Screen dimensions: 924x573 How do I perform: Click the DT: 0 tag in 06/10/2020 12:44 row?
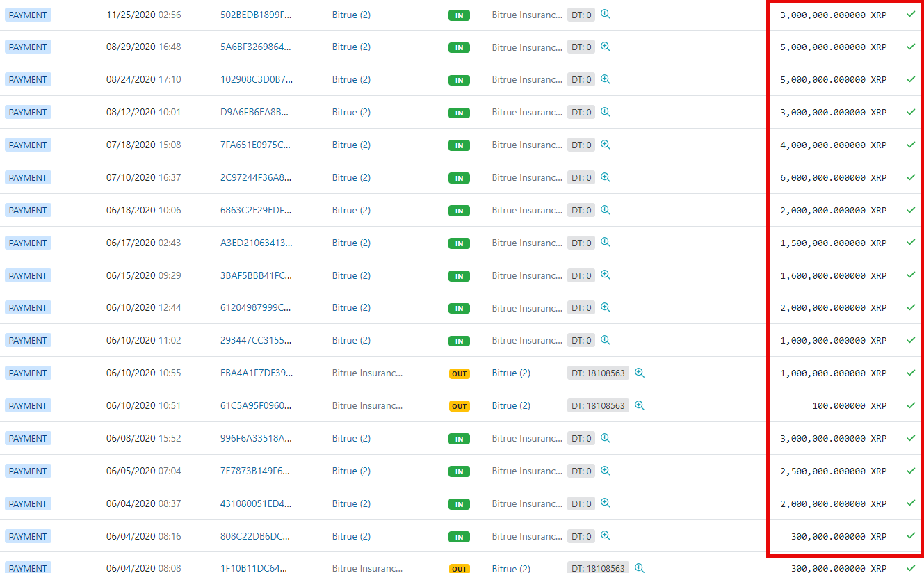click(x=581, y=308)
